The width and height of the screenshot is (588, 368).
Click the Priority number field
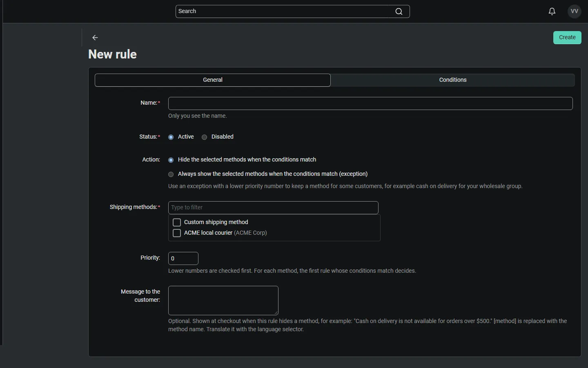(183, 258)
